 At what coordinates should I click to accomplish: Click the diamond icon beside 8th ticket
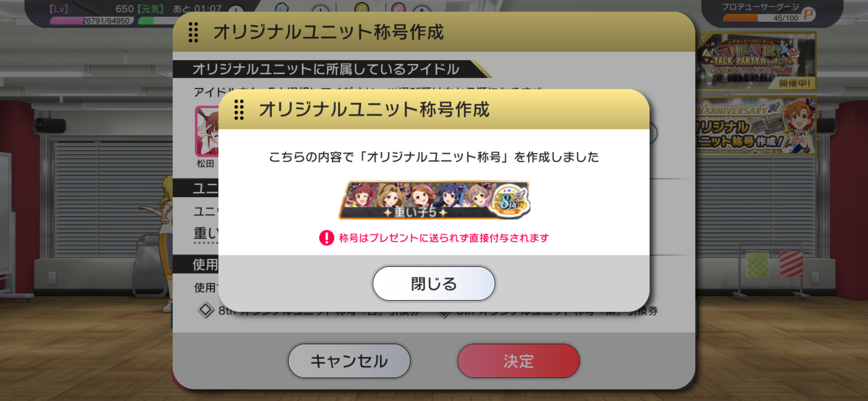pyautogui.click(x=206, y=310)
